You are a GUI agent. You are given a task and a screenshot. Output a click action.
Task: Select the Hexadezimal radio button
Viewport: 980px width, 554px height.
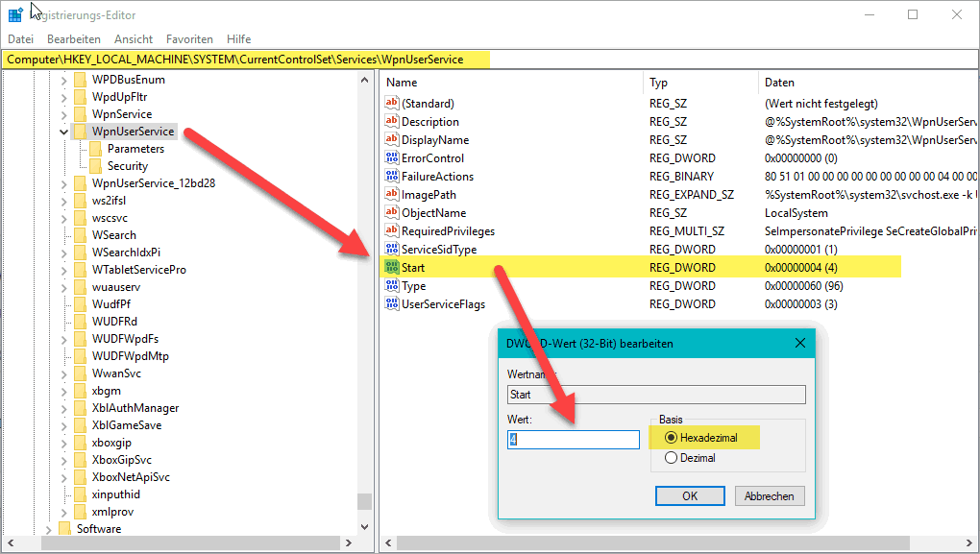(x=671, y=438)
